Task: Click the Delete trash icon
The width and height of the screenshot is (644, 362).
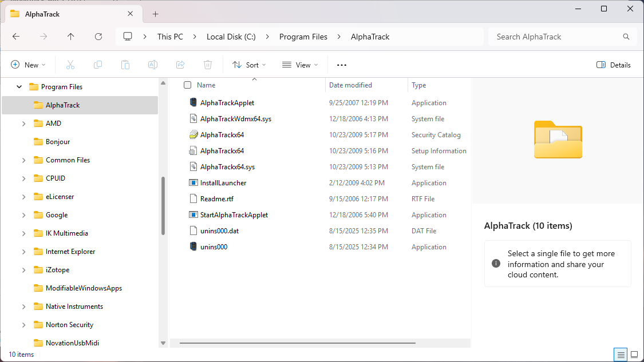Action: tap(208, 65)
